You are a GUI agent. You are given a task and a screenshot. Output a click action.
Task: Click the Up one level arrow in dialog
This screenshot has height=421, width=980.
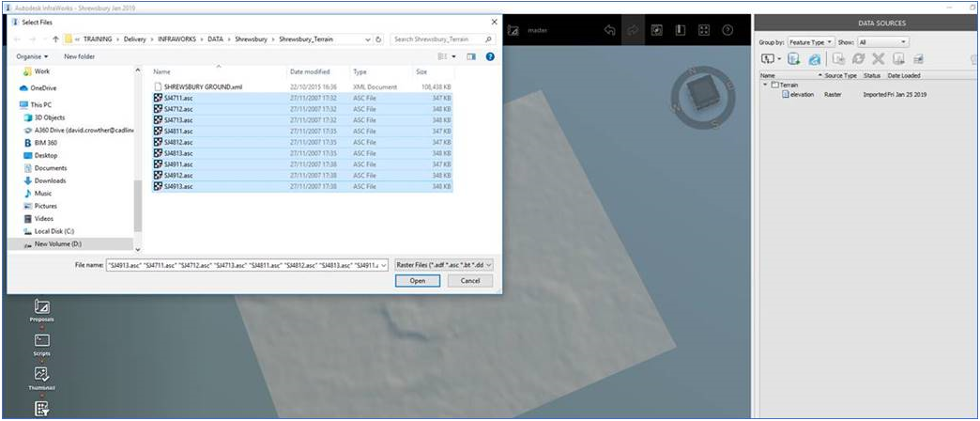tap(55, 39)
